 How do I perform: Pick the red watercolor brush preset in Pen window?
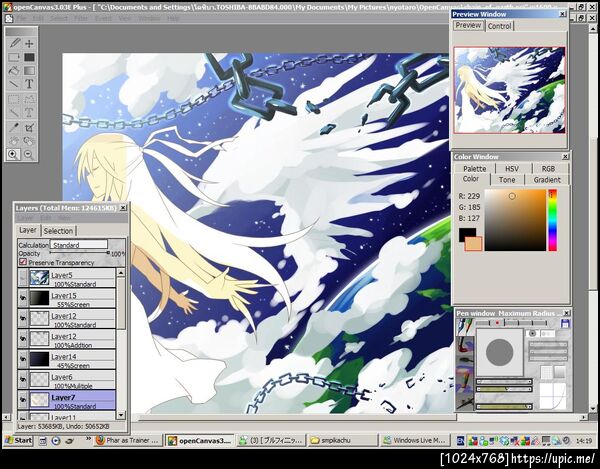coord(465,344)
